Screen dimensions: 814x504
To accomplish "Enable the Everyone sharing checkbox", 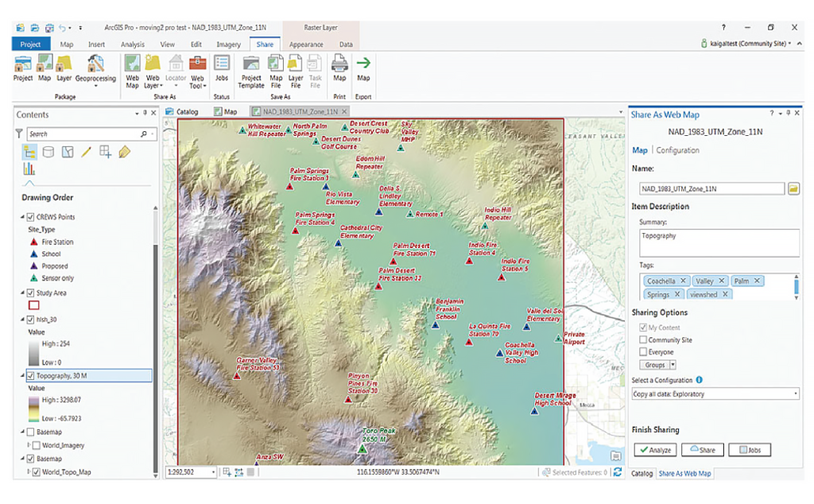I will [x=643, y=351].
